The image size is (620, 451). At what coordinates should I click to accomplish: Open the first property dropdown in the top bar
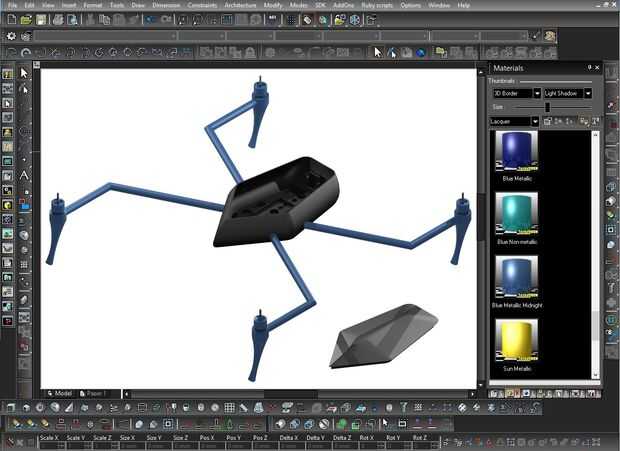click(105, 36)
